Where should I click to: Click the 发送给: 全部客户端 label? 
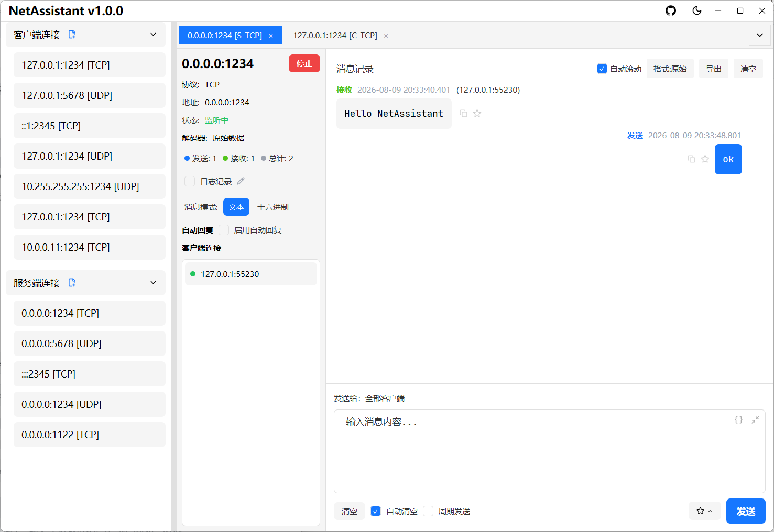click(369, 398)
